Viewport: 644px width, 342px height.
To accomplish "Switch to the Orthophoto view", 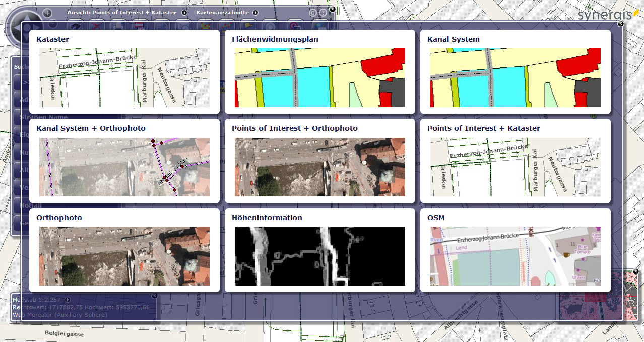I will [124, 250].
